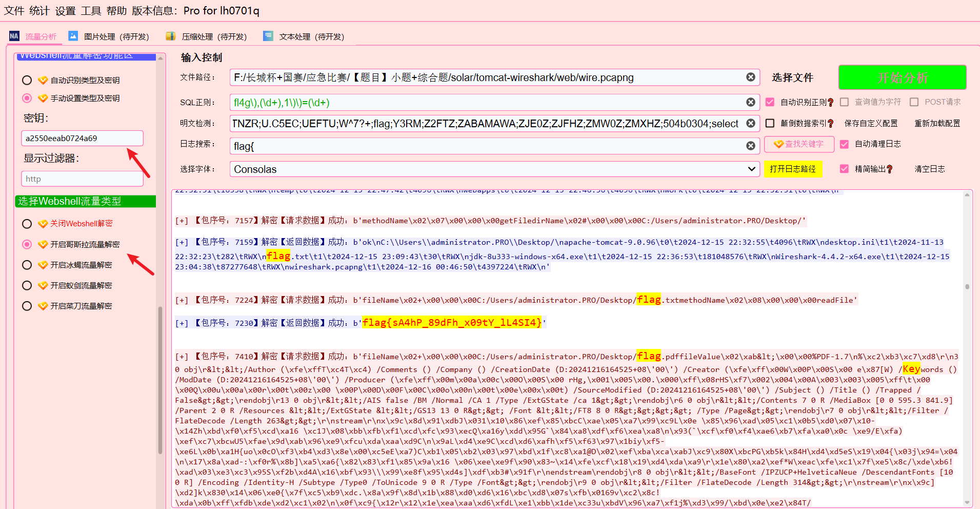The height and width of the screenshot is (509, 980).
Task: Clear the file path field with X icon
Action: tap(751, 77)
